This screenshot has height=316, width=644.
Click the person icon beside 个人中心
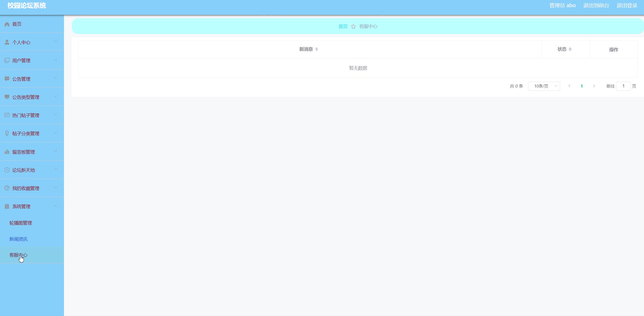pos(7,42)
